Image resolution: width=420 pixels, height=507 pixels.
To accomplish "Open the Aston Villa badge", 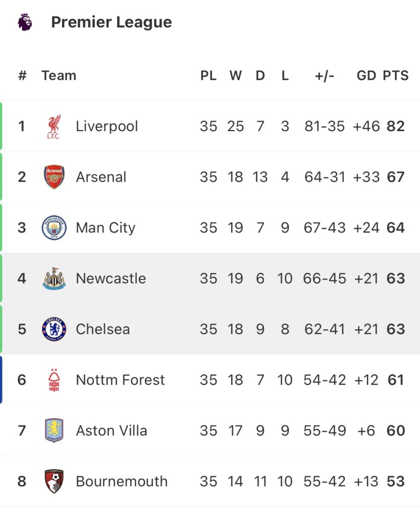I will click(x=54, y=430).
